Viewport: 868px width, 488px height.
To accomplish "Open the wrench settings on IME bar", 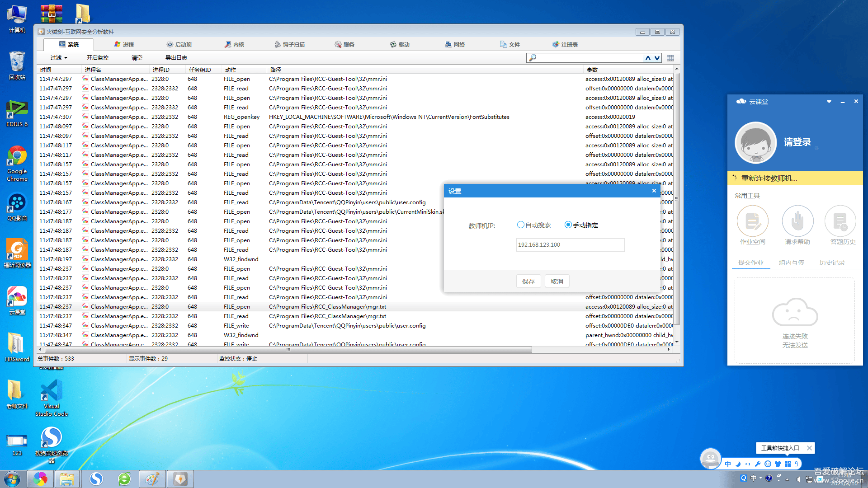I will (x=758, y=464).
